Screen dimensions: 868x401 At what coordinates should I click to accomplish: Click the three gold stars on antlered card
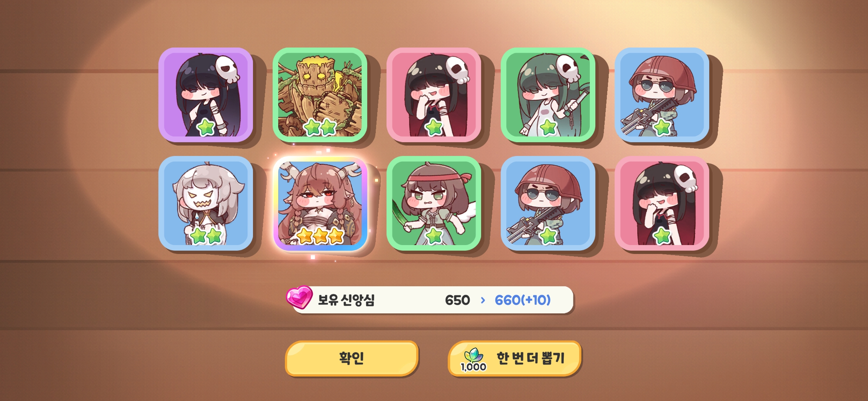tap(320, 236)
